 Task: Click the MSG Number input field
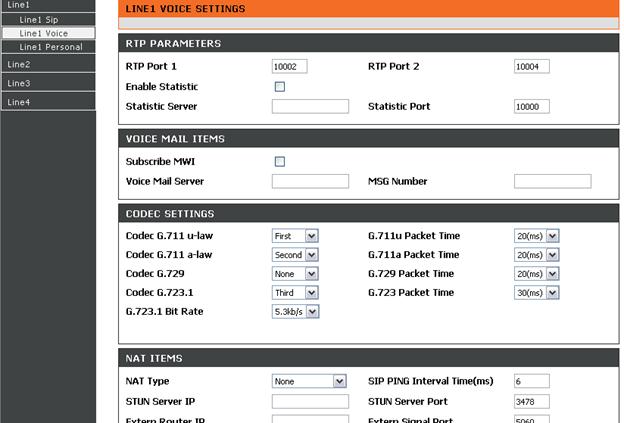[553, 181]
